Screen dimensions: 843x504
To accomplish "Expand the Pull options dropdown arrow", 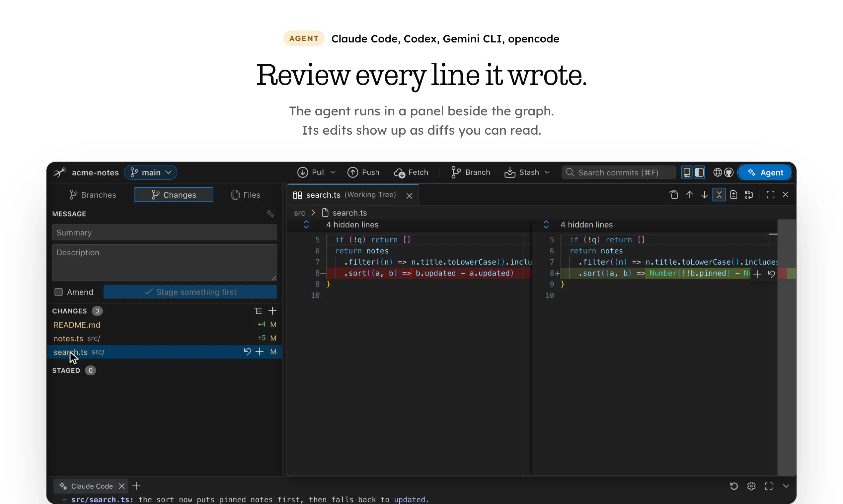I will (x=333, y=172).
